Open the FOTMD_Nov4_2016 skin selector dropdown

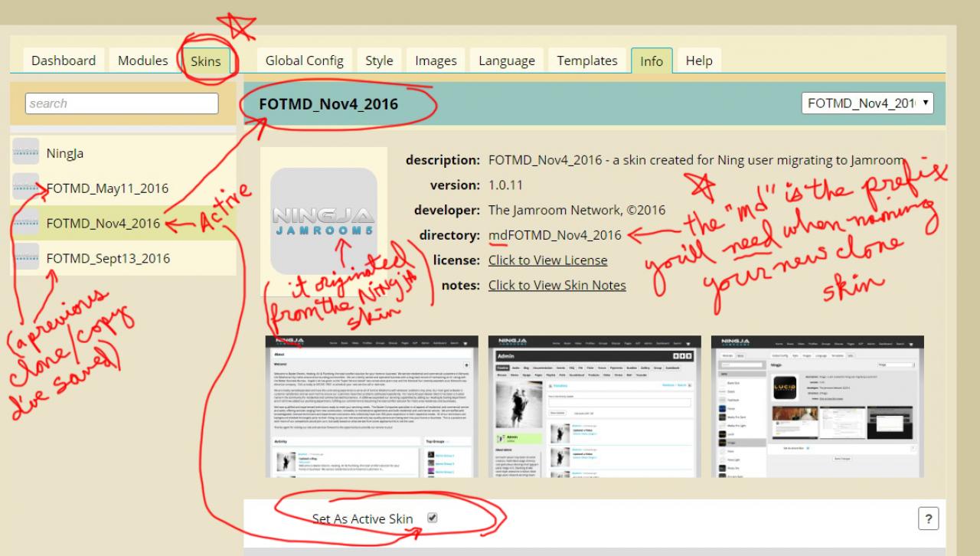pos(867,103)
